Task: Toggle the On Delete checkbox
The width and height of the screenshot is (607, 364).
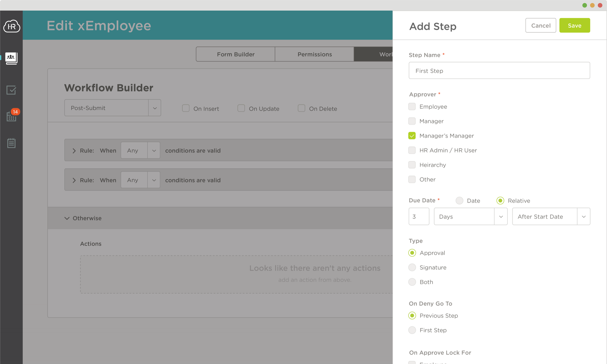Action: pos(301,108)
